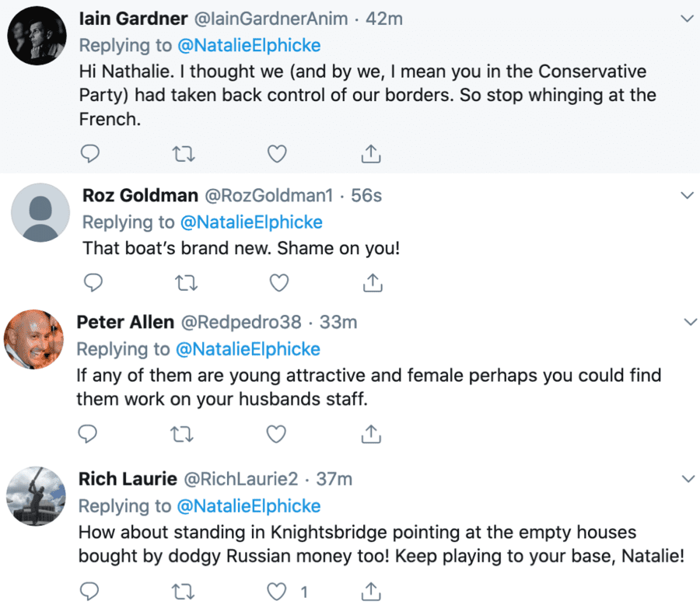Expand the chevron menu on Roz Goldman's tweet
The image size is (700, 608).
688,195
